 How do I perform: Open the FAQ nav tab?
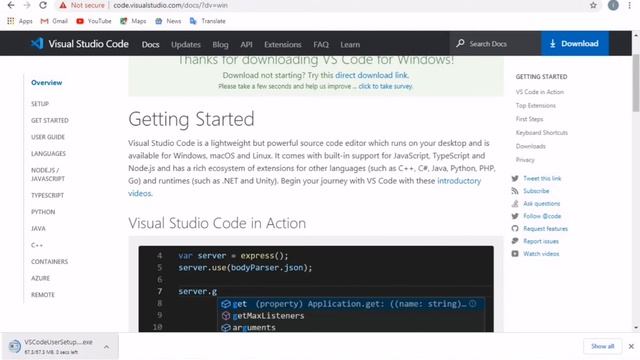point(321,44)
